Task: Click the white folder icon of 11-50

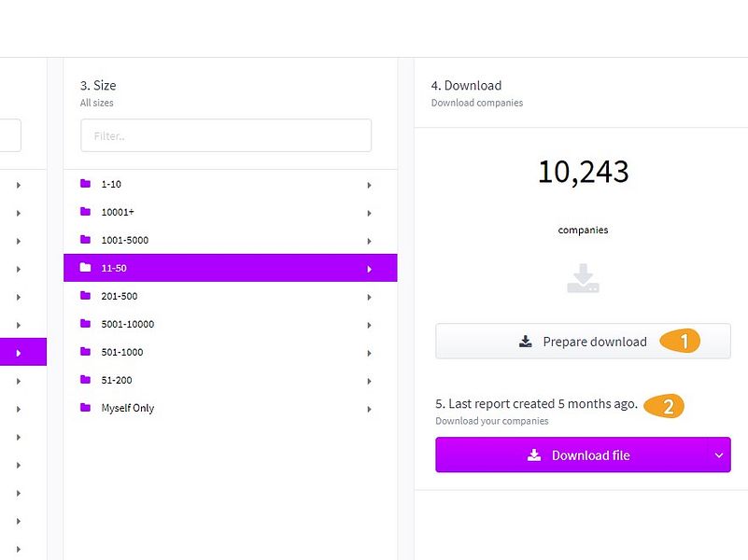Action: click(85, 267)
